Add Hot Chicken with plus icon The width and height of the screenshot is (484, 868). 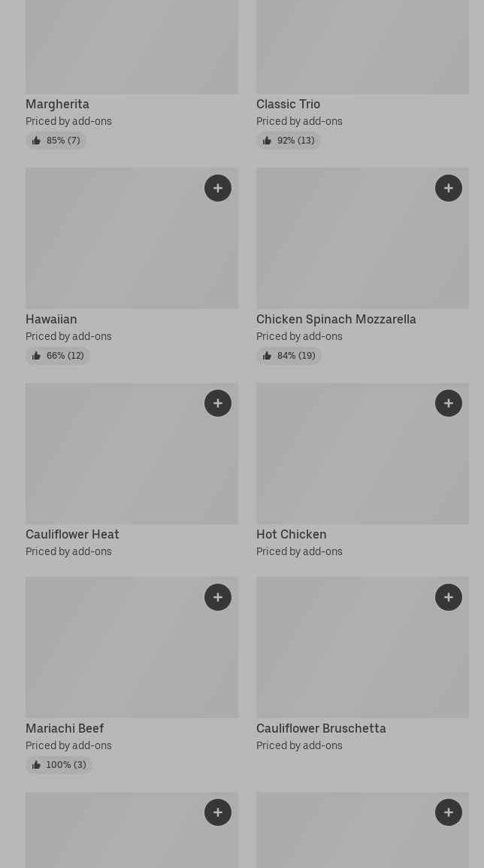pyautogui.click(x=449, y=403)
